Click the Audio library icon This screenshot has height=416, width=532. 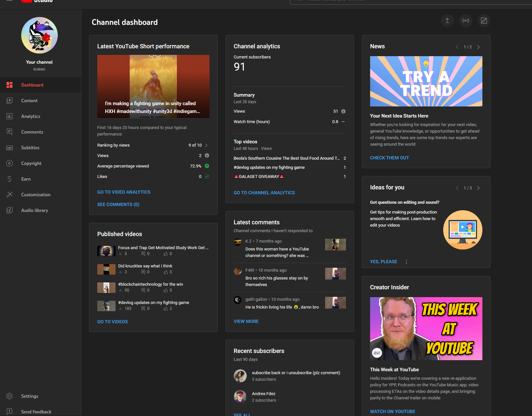(x=9, y=210)
